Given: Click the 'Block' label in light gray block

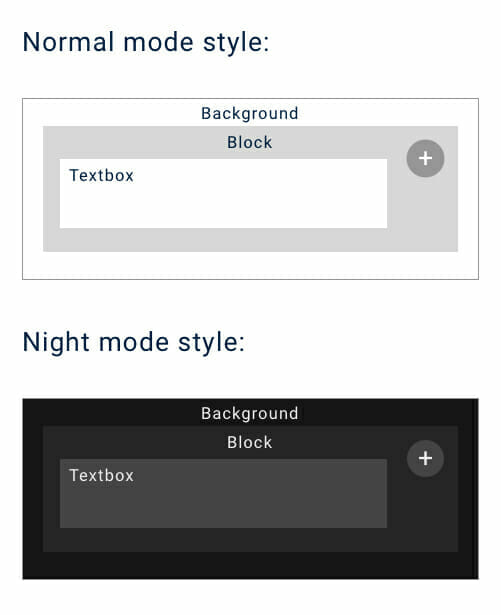Looking at the screenshot, I should click(x=250, y=142).
